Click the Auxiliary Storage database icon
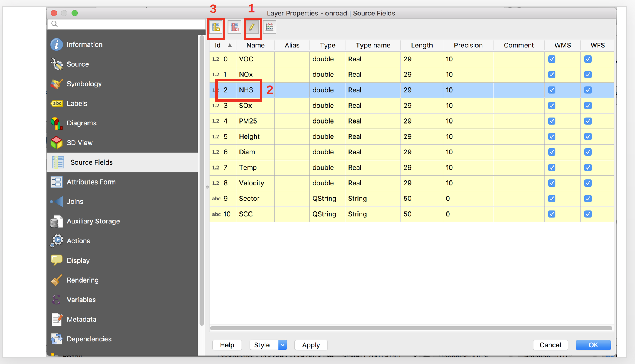Screen dimensions: 635x364 tap(57, 221)
